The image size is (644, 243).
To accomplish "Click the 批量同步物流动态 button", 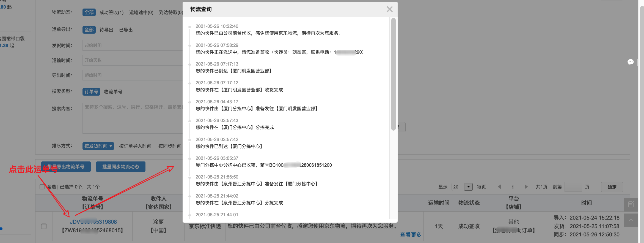I will coord(120,167).
